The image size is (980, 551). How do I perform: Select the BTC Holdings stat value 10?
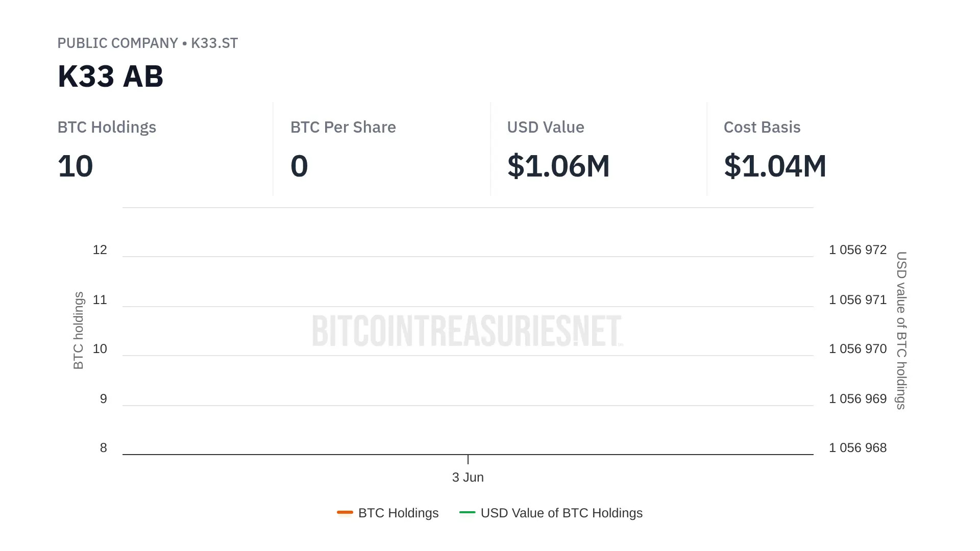coord(75,166)
